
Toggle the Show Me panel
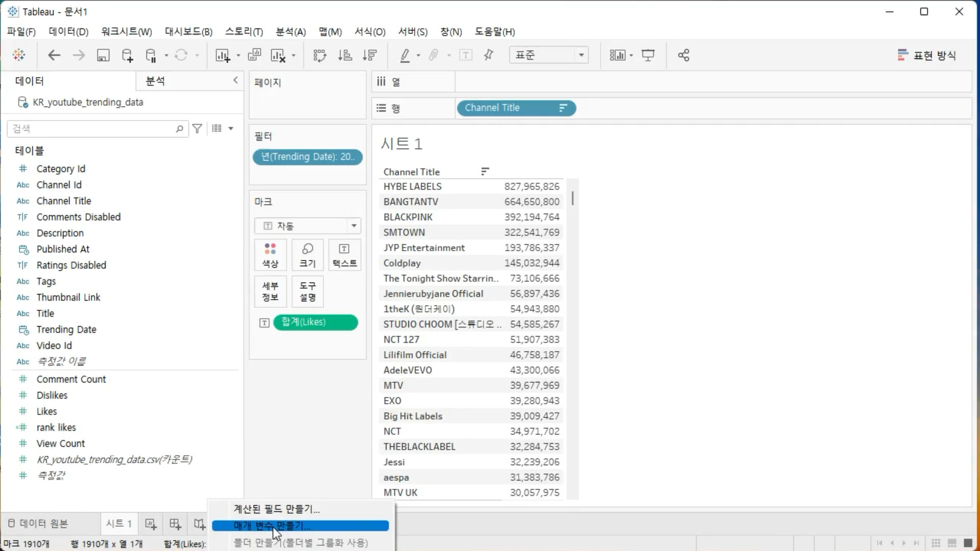pyautogui.click(x=926, y=55)
